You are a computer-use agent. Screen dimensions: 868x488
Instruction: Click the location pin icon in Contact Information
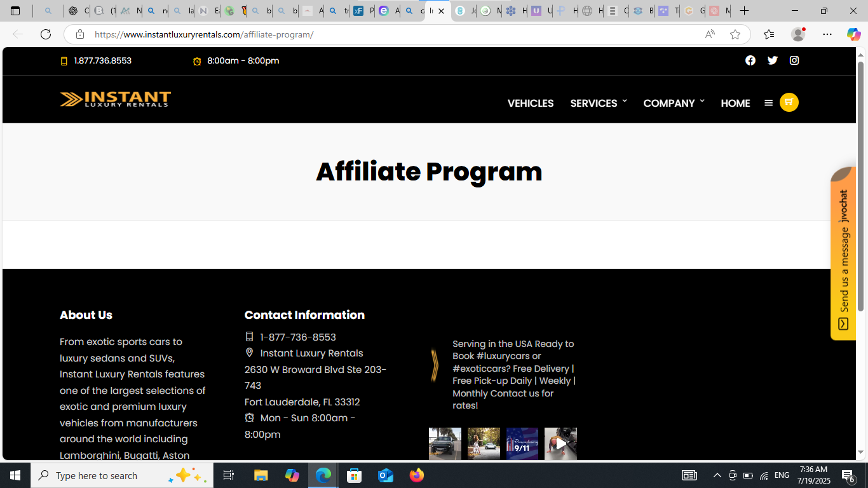249,353
